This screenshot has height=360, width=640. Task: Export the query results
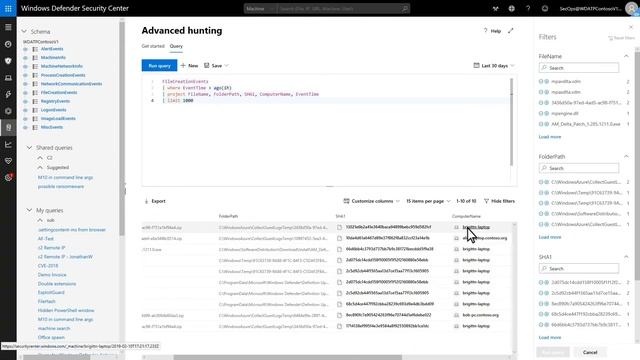point(155,201)
